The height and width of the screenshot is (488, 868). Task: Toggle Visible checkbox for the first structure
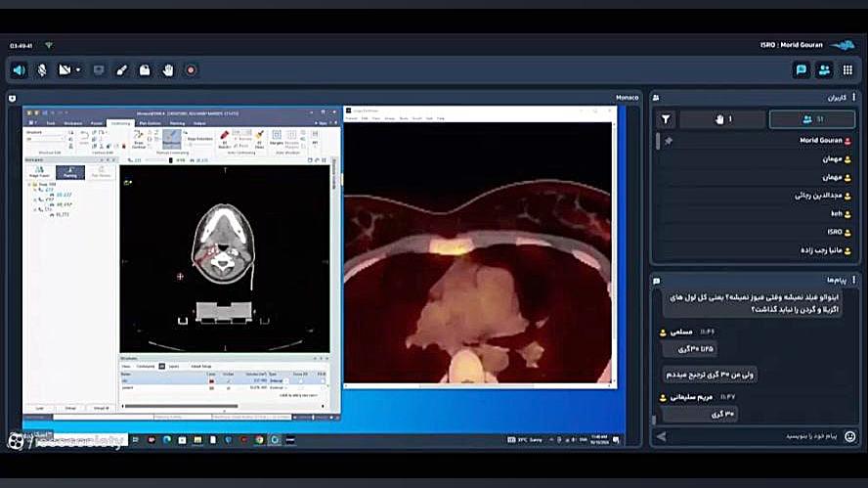tap(229, 381)
